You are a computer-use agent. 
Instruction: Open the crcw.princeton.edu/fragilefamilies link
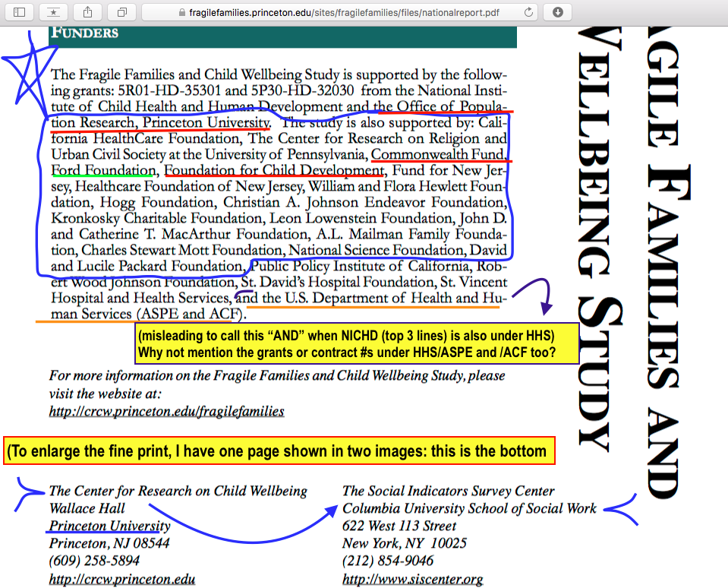click(x=166, y=412)
